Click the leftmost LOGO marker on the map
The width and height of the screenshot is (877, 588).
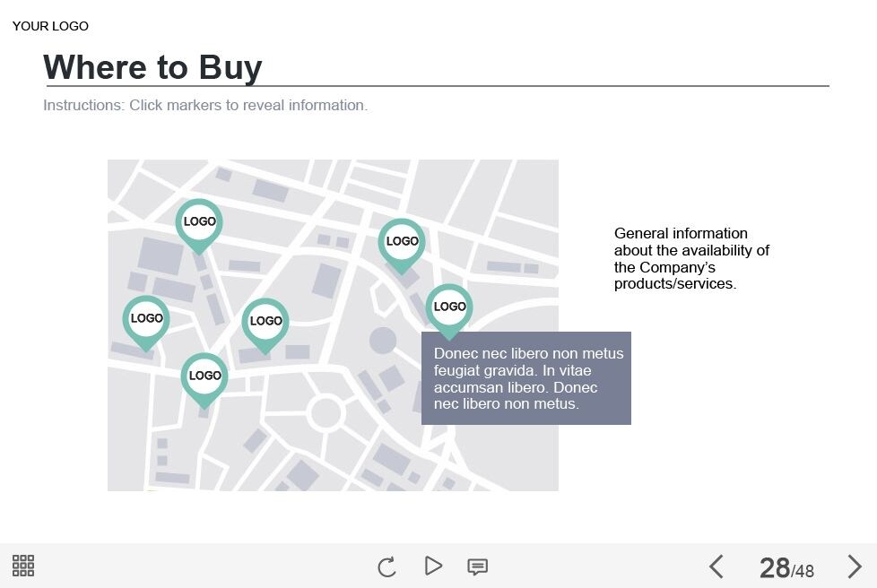tap(146, 319)
